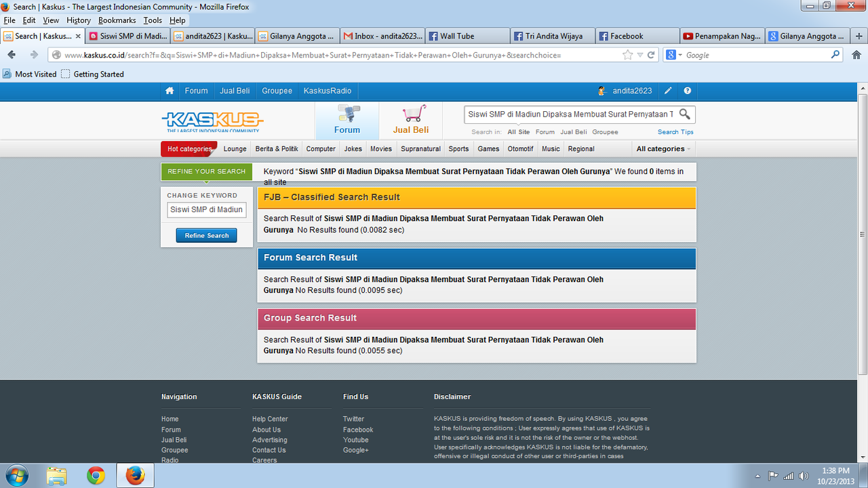Click the magnifier in the Google search bar

[x=835, y=55]
